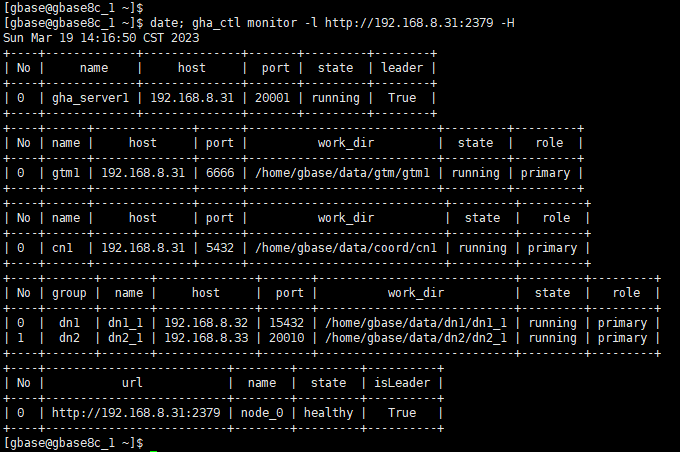Click port 6666 in the gtm table

220,173
